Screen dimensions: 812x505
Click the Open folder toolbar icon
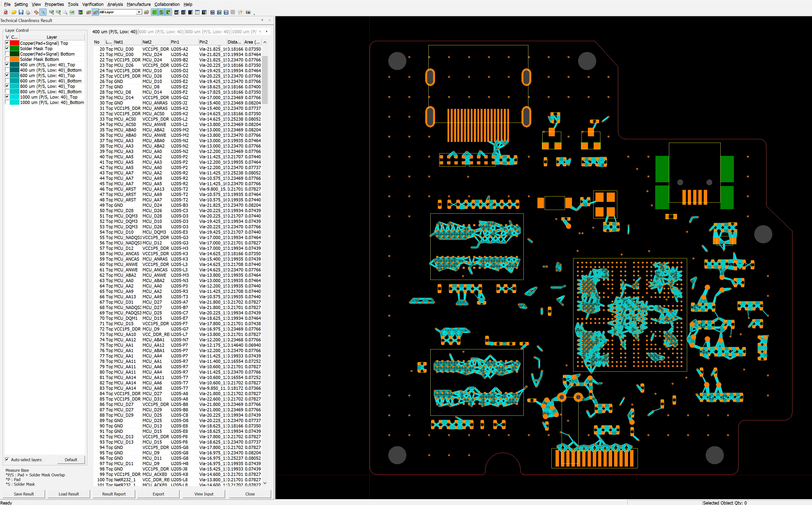pos(14,12)
